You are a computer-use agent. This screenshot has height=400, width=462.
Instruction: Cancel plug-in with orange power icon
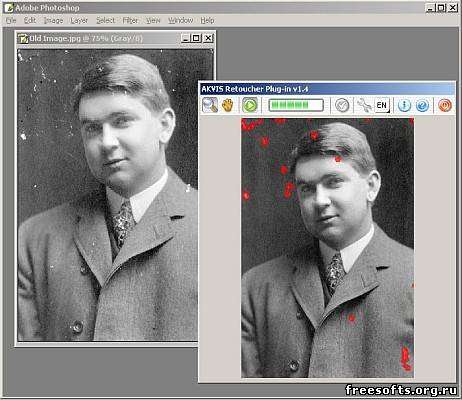(445, 105)
